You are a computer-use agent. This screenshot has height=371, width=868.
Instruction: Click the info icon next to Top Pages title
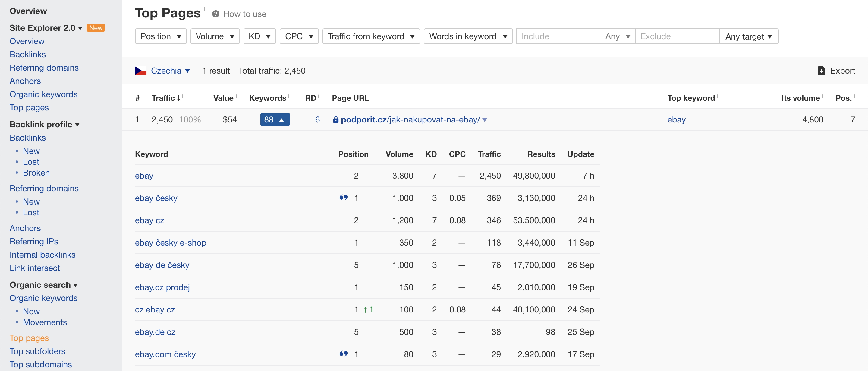coord(204,9)
